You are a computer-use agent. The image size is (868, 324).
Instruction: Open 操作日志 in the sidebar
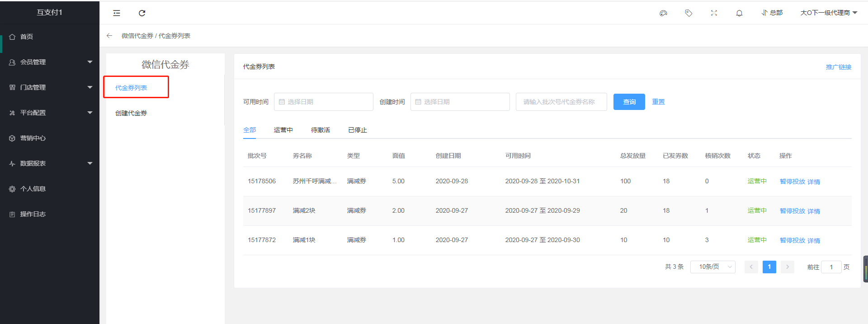[x=33, y=214]
